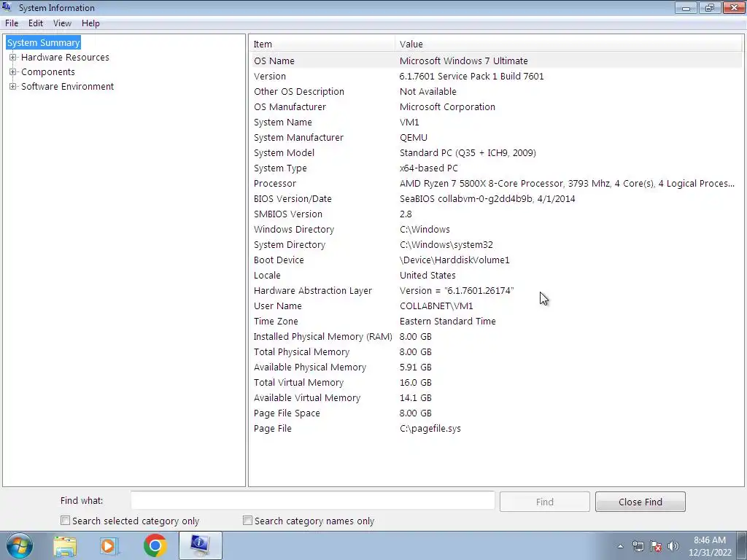The image size is (747, 560).
Task: Select Hardware Resources label in tree
Action: pyautogui.click(x=65, y=57)
